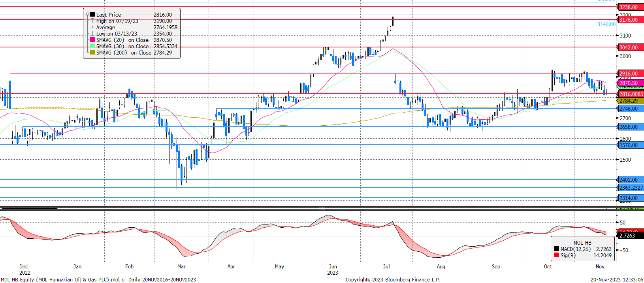Click legend value 3190.00
The width and height of the screenshot is (644, 283).
(x=163, y=21)
